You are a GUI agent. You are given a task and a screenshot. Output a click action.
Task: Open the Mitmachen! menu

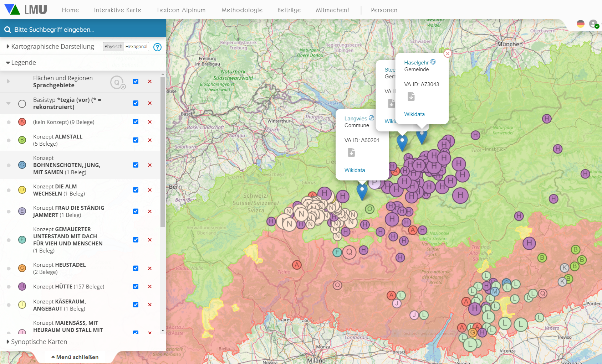click(332, 10)
